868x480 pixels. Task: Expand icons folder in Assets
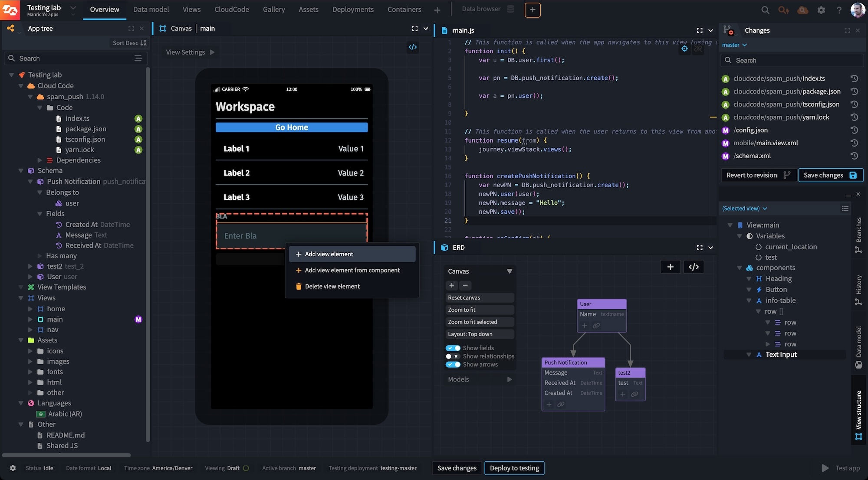pos(30,351)
